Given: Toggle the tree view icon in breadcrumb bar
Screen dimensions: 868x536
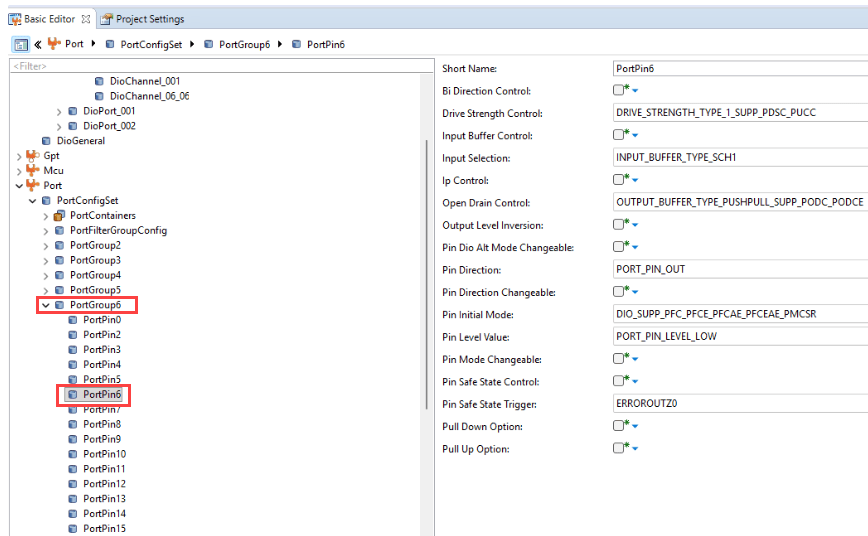Looking at the screenshot, I should (x=20, y=44).
